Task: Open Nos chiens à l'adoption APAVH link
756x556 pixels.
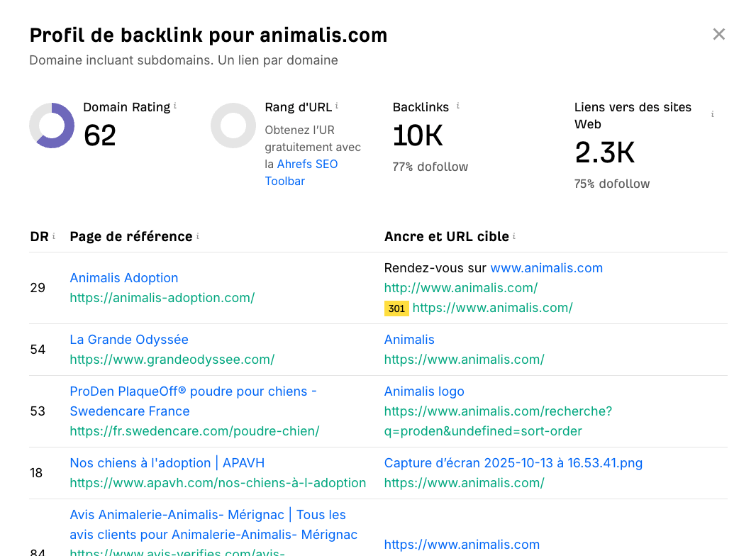Action: (x=167, y=463)
